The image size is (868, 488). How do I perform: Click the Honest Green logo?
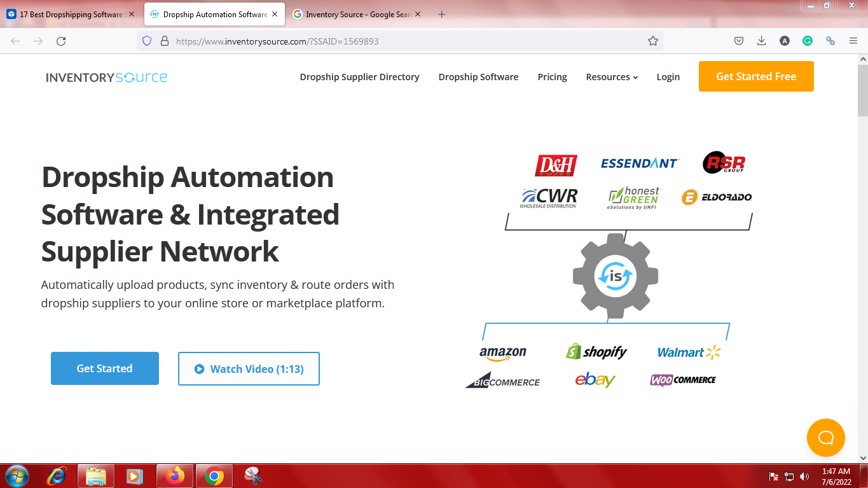coord(633,198)
